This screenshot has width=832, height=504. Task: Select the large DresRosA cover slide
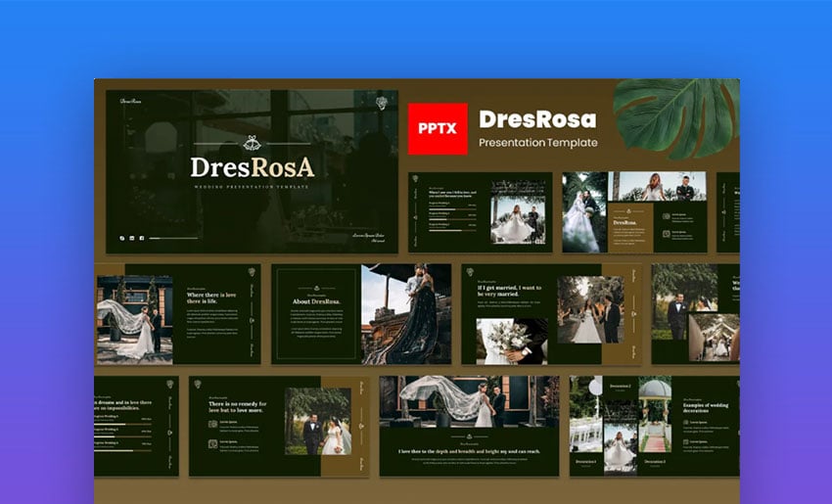click(x=252, y=171)
